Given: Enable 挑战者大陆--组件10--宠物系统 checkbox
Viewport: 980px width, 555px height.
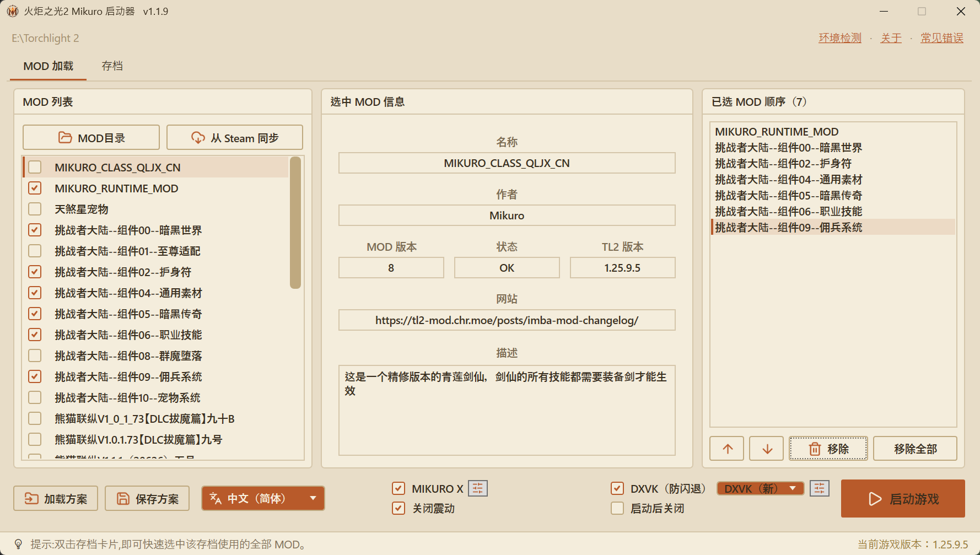Looking at the screenshot, I should click(35, 397).
